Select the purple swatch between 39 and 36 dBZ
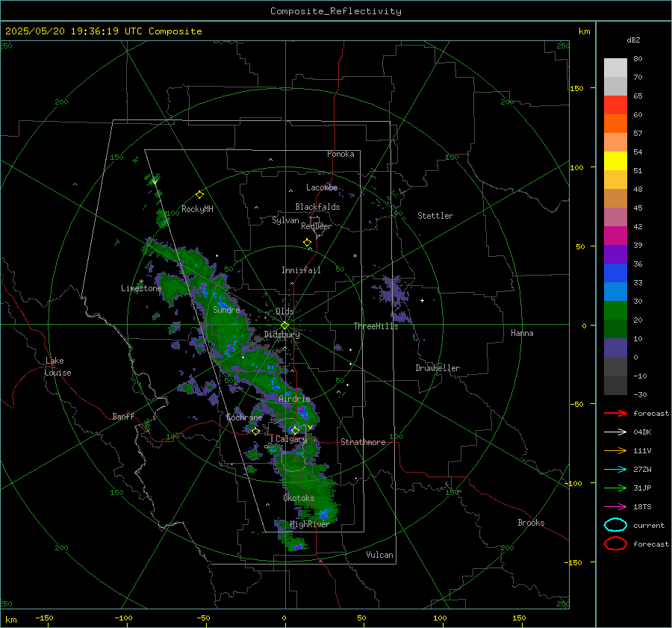The image size is (672, 628). coord(615,254)
